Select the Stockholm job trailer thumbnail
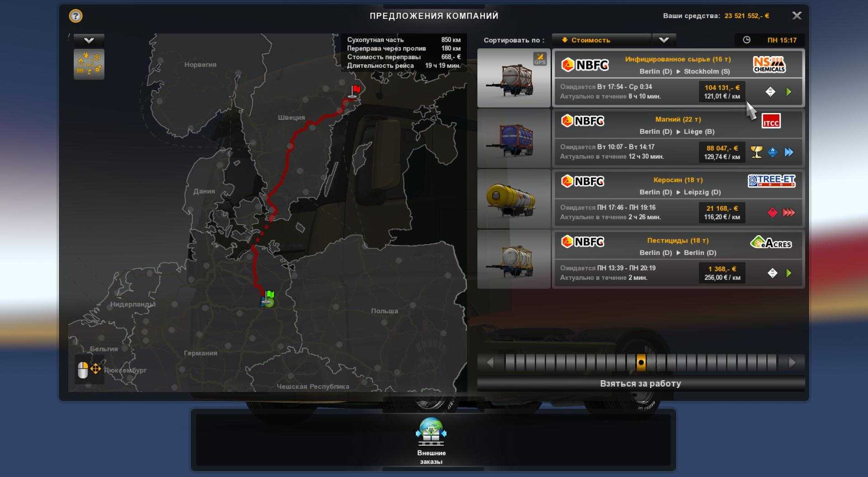 [x=514, y=78]
